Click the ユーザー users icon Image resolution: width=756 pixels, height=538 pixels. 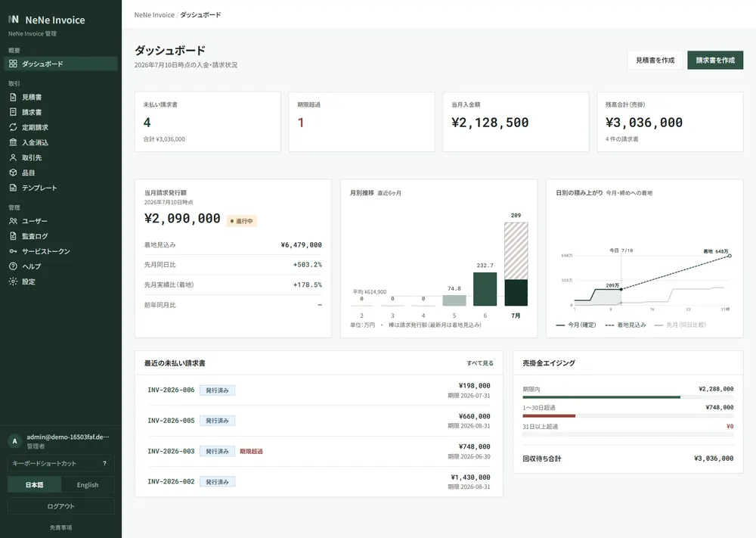pyautogui.click(x=13, y=221)
